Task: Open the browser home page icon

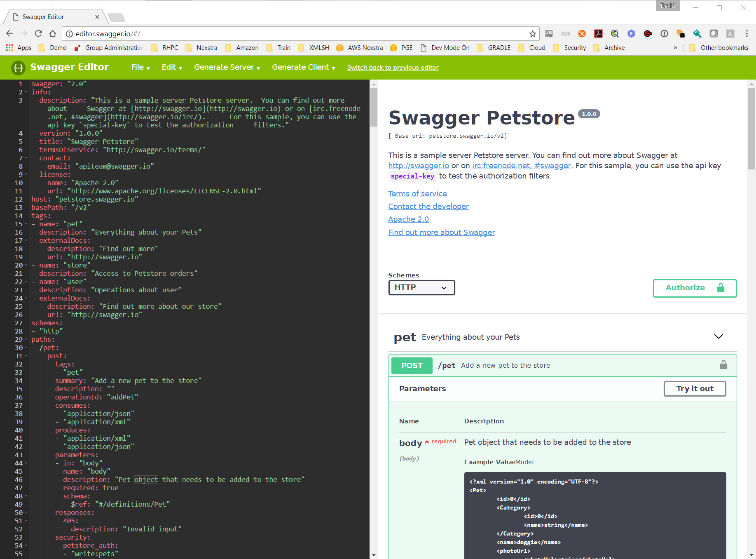Action: coord(53,33)
